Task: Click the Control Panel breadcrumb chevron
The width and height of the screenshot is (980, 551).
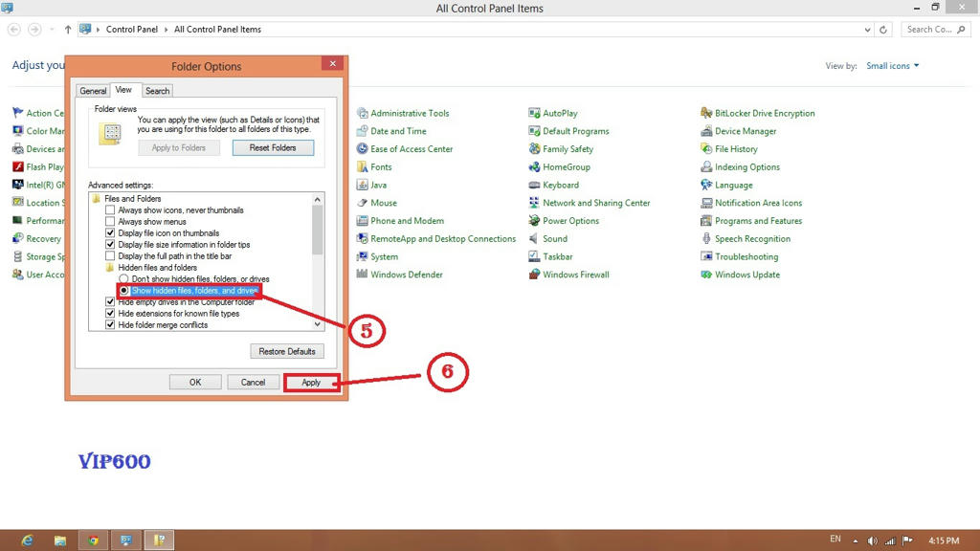Action: pyautogui.click(x=167, y=30)
